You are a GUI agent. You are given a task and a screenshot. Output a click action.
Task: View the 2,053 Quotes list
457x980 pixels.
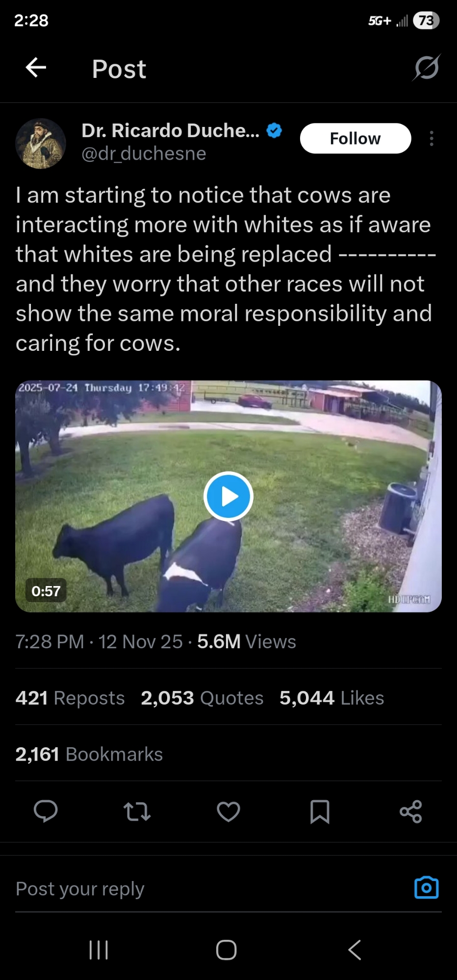202,698
